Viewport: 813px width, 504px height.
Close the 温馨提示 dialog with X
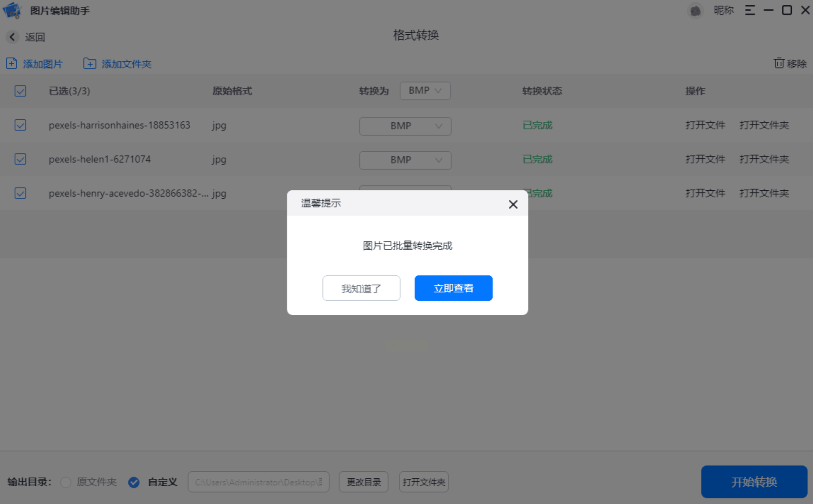pyautogui.click(x=513, y=204)
